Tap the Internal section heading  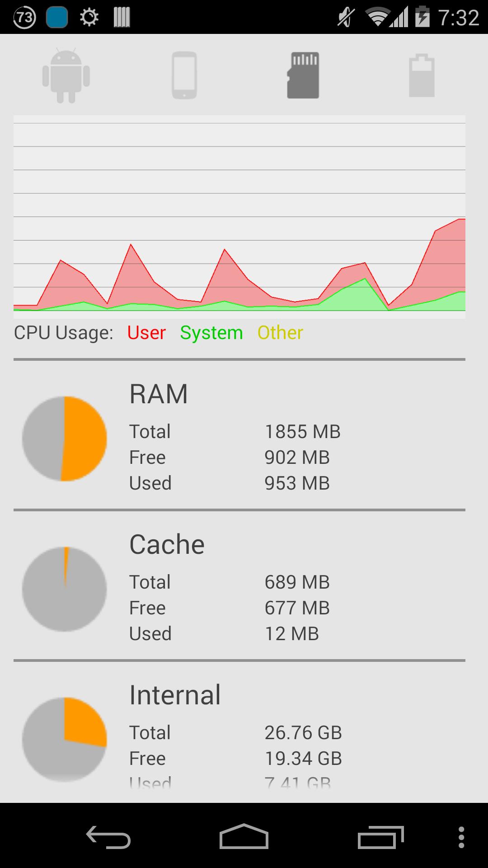(x=175, y=695)
